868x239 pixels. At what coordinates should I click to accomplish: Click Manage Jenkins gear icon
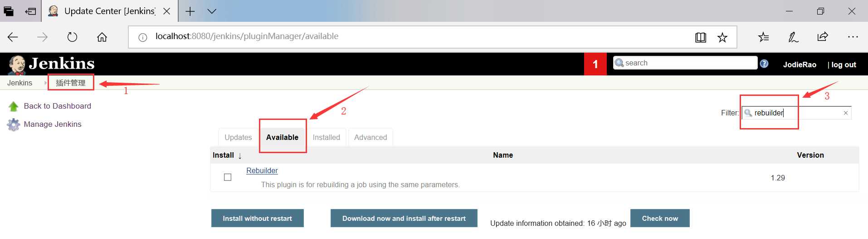pos(14,124)
